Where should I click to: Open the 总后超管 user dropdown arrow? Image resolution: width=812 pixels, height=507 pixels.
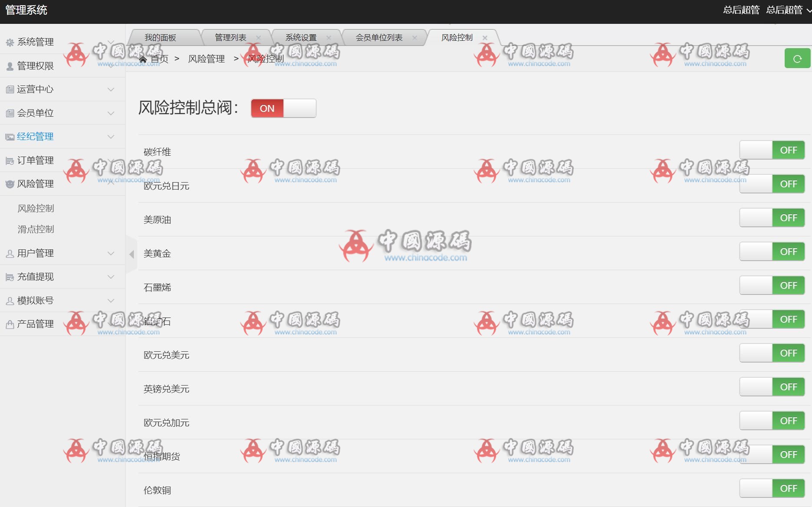coord(809,10)
